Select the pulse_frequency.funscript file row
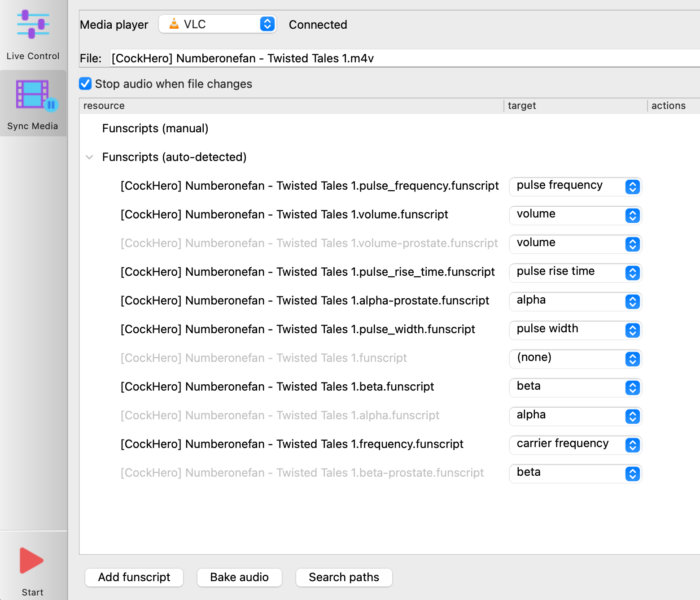The image size is (700, 600). pos(310,186)
